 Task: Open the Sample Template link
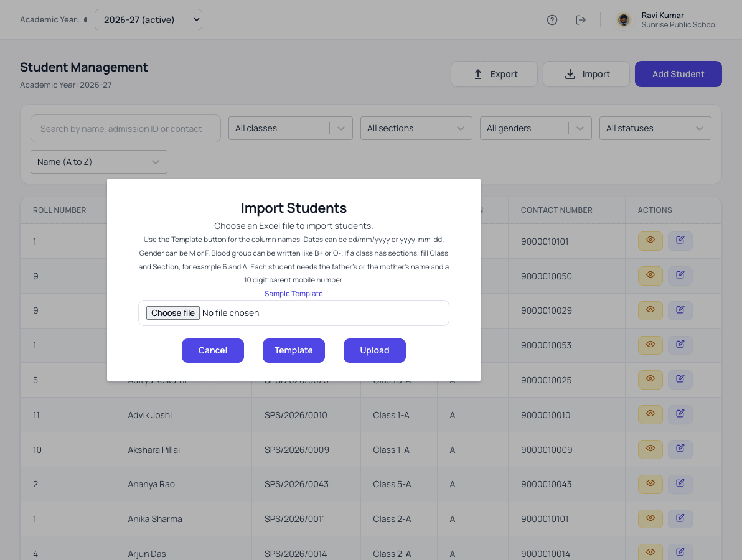tap(293, 294)
